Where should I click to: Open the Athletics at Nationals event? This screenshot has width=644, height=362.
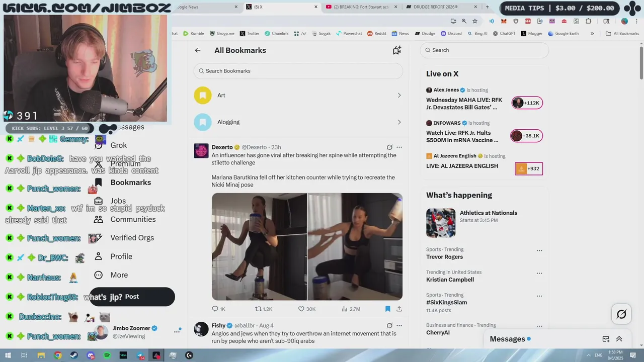(484, 223)
